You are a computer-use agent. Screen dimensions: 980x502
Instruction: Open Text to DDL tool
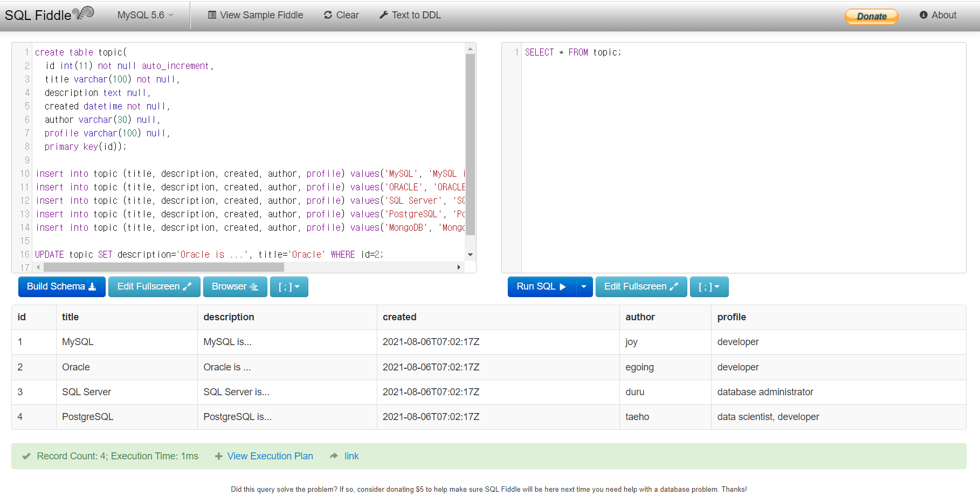point(410,15)
